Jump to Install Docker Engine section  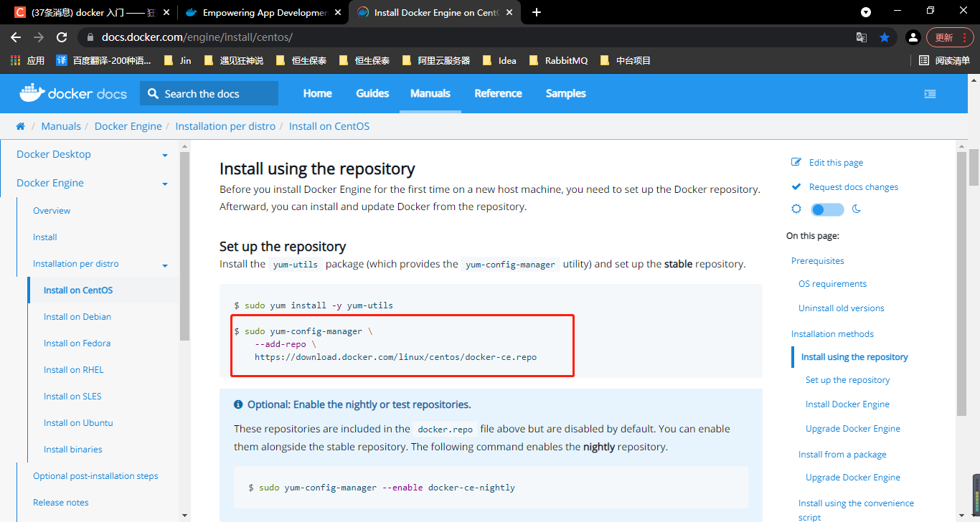(847, 404)
